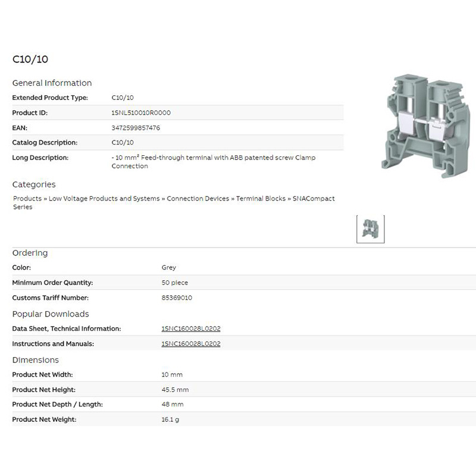Select Product Net Weight value 16.1 g

pos(170,419)
